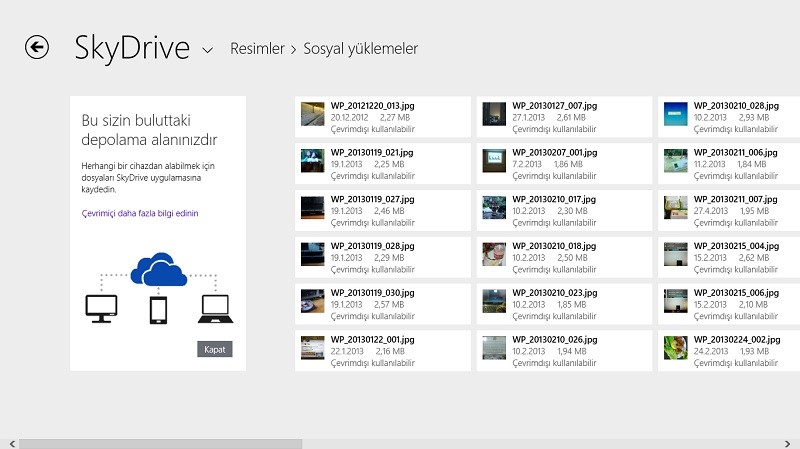Open the Resimler breadcrumb folder
The width and height of the screenshot is (800, 449).
(257, 48)
